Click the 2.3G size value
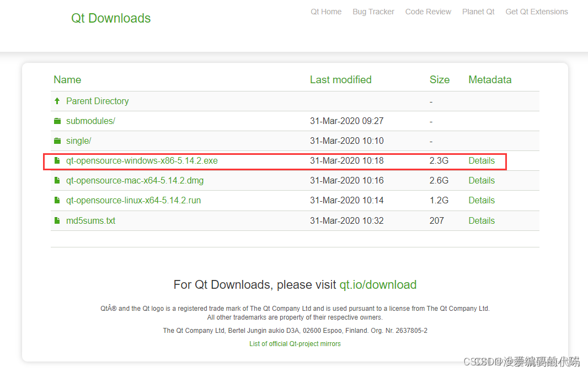The image size is (588, 372). coord(439,161)
